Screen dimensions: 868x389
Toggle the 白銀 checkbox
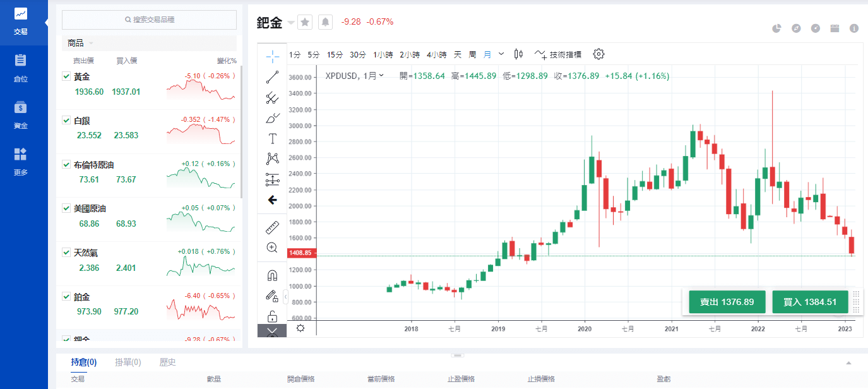66,120
